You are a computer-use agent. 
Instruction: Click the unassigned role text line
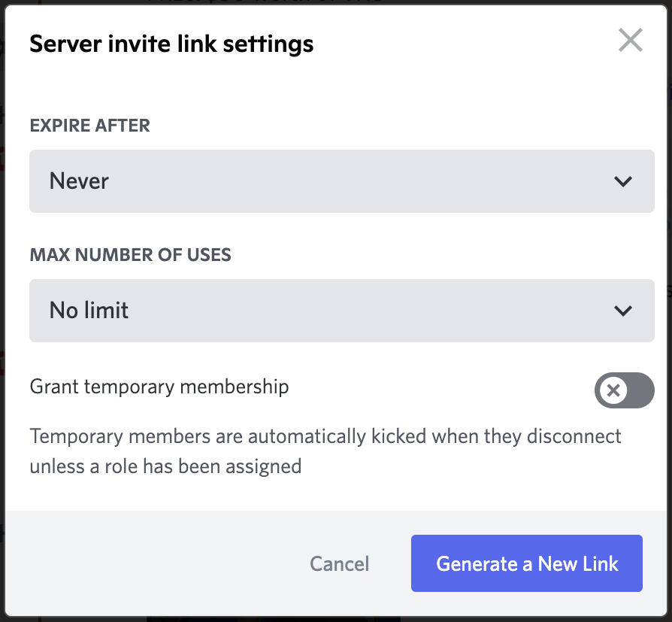point(165,466)
